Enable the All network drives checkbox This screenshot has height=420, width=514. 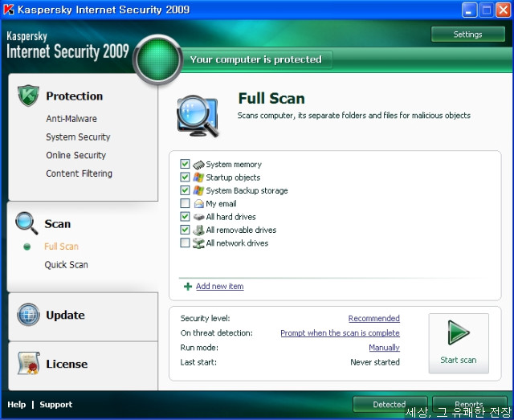point(185,243)
